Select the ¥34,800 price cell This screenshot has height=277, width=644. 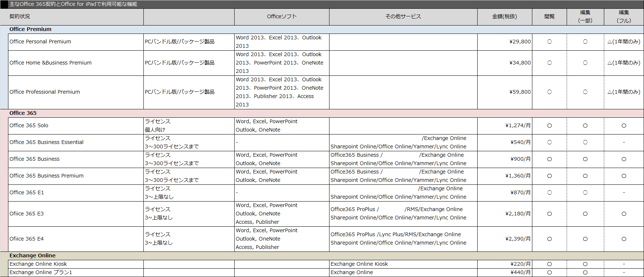505,63
